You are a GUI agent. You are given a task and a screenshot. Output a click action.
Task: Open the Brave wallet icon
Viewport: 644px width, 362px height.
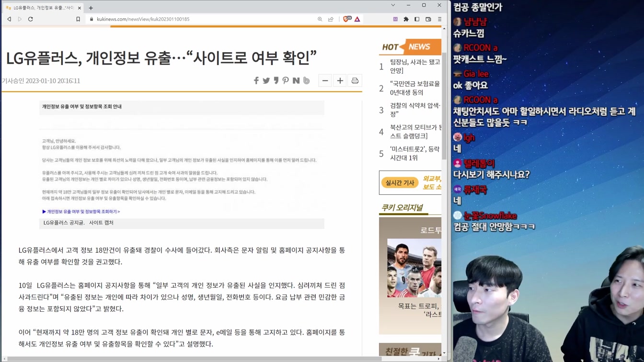428,19
